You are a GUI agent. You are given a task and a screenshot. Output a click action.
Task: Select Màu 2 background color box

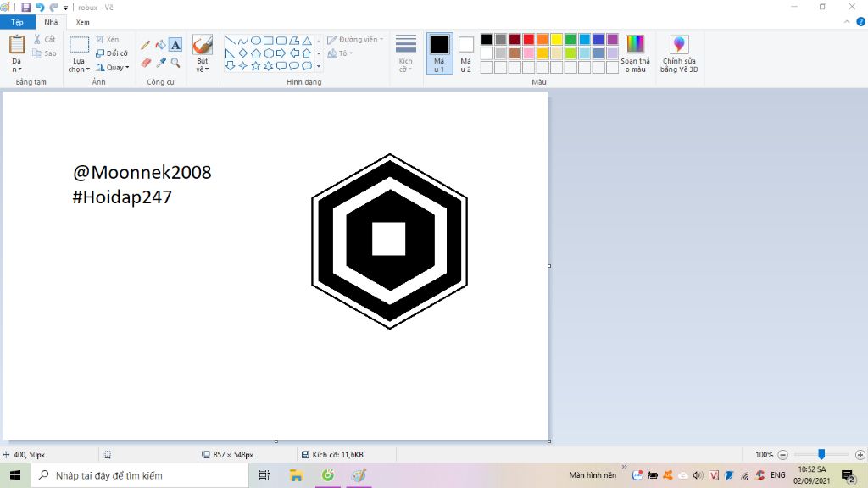pos(465,53)
